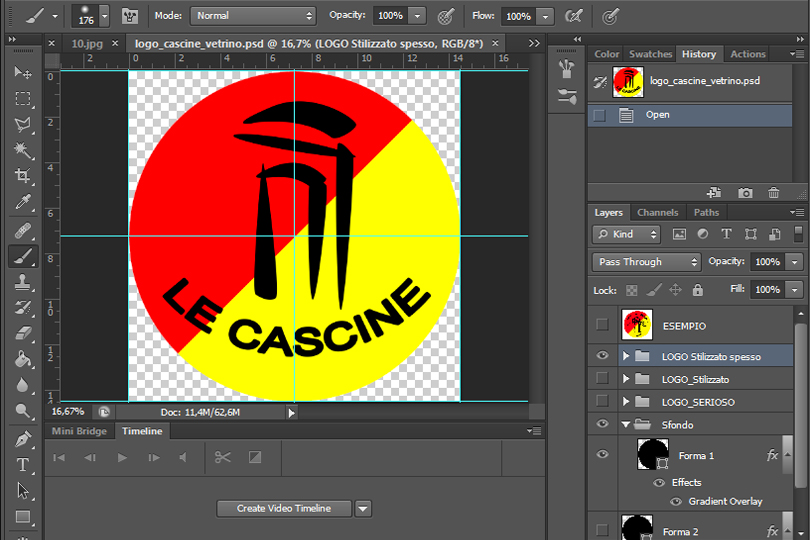This screenshot has width=810, height=540.
Task: Hide Gradient Overlay effect
Action: tap(676, 502)
